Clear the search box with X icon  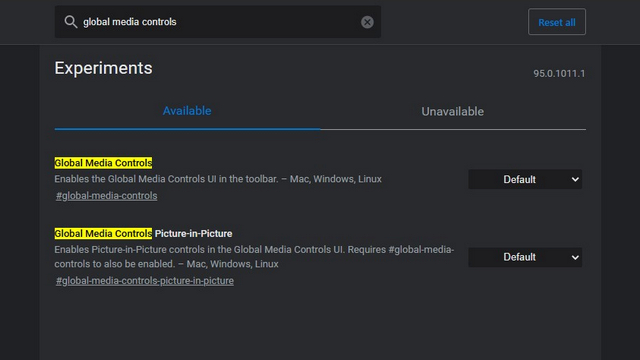click(367, 22)
